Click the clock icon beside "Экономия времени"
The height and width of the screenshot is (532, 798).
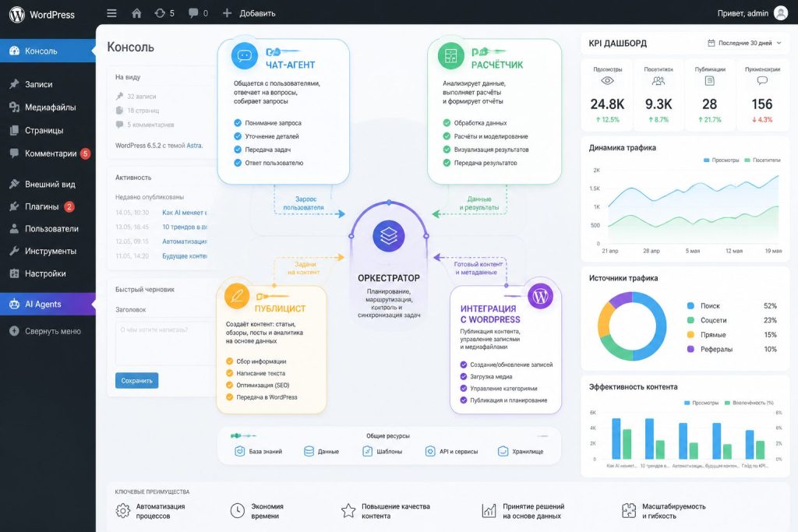tap(238, 511)
